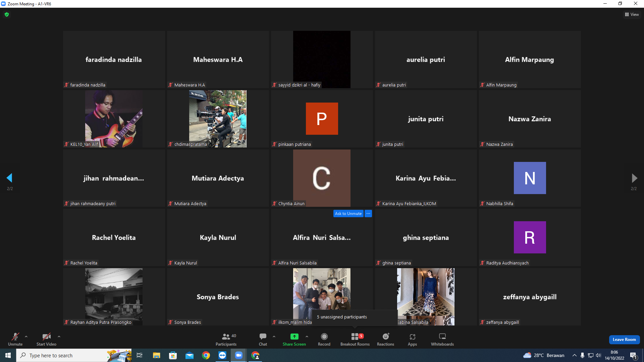Open the Chat panel
This screenshot has width=644, height=362.
click(x=263, y=339)
